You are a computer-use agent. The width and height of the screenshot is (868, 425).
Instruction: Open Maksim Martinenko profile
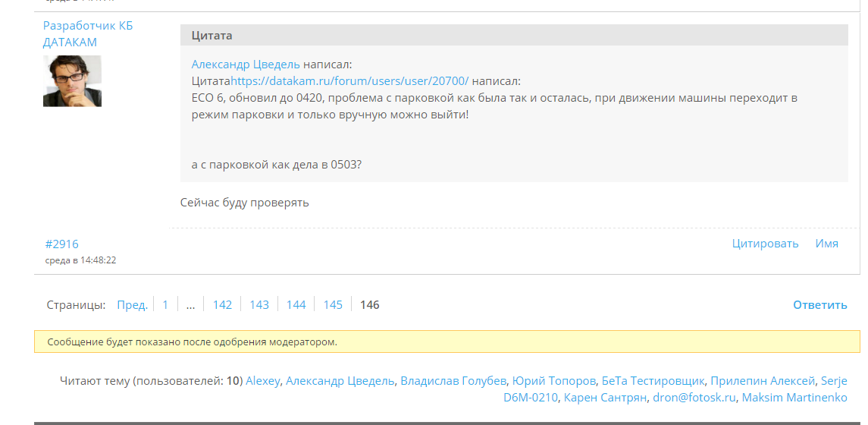794,397
